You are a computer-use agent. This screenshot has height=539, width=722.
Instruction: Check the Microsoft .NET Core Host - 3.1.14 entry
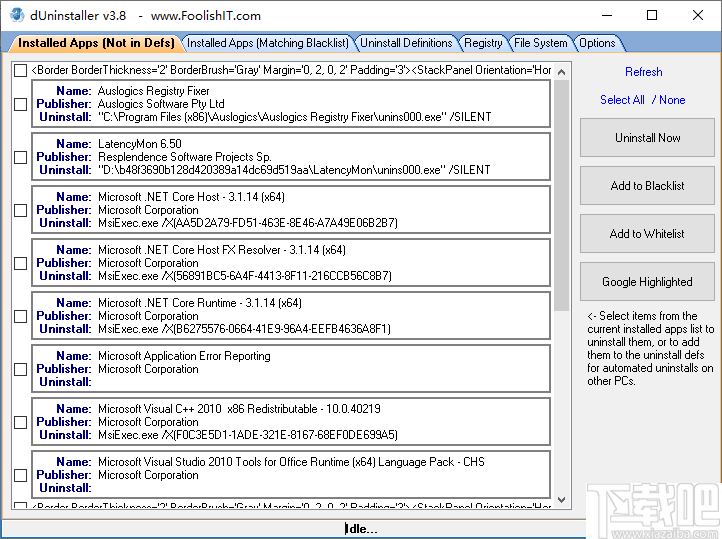[20, 210]
